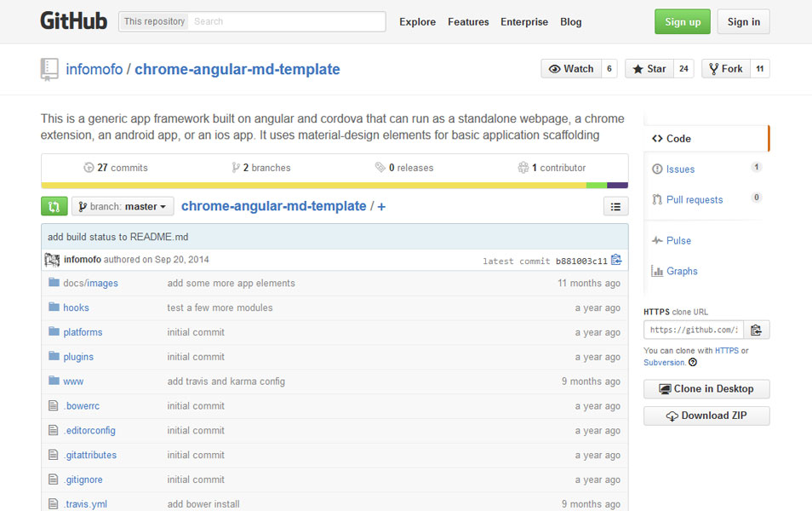This screenshot has width=812, height=511.
Task: Toggle the Watch button for this repository
Action: pos(571,69)
